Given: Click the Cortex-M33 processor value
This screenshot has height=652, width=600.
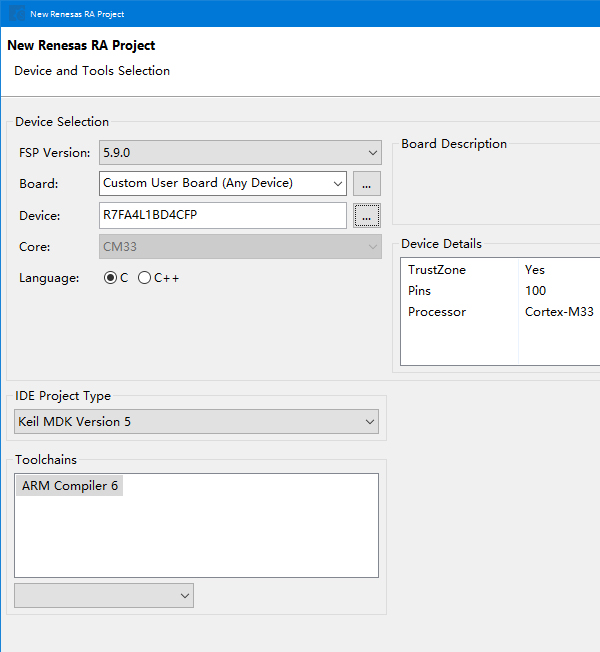Looking at the screenshot, I should (x=559, y=312).
